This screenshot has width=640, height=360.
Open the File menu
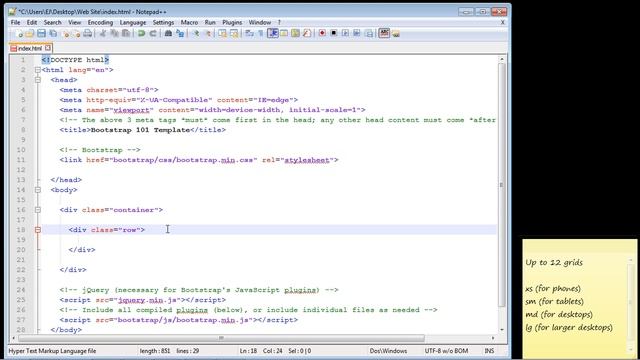(x=16, y=22)
